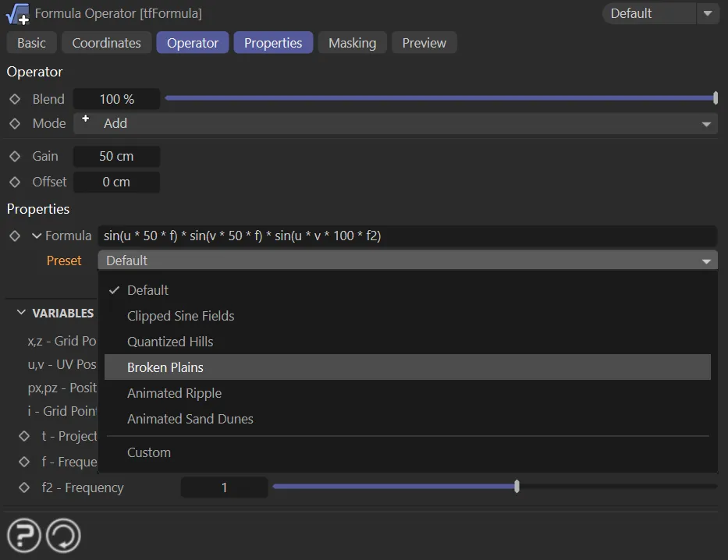728x560 pixels.
Task: Toggle the Mode keyframe diamond
Action: (15, 123)
